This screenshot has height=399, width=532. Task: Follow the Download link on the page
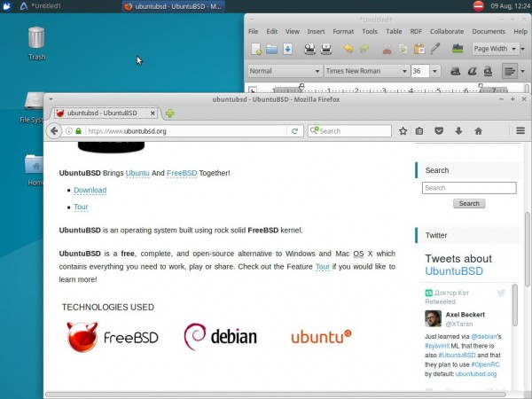point(90,191)
